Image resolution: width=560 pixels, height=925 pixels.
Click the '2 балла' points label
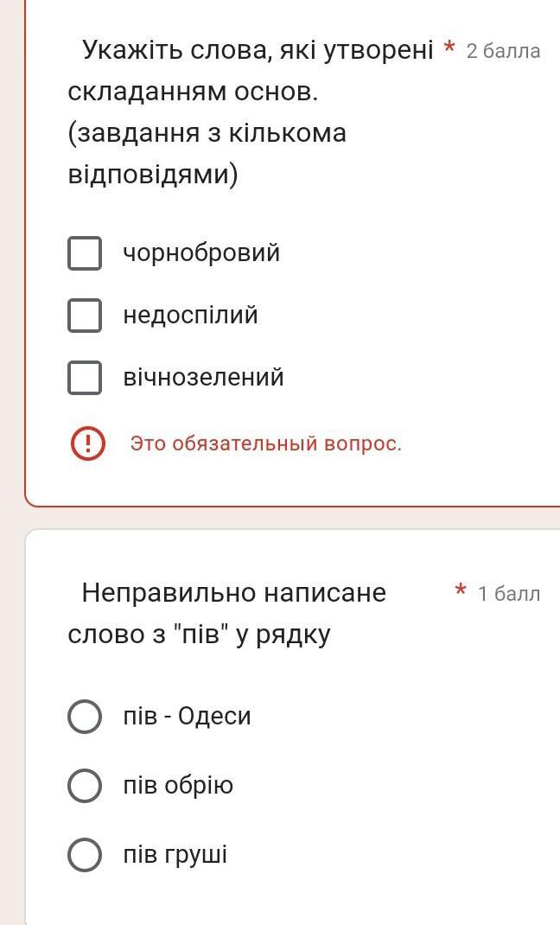(x=503, y=51)
